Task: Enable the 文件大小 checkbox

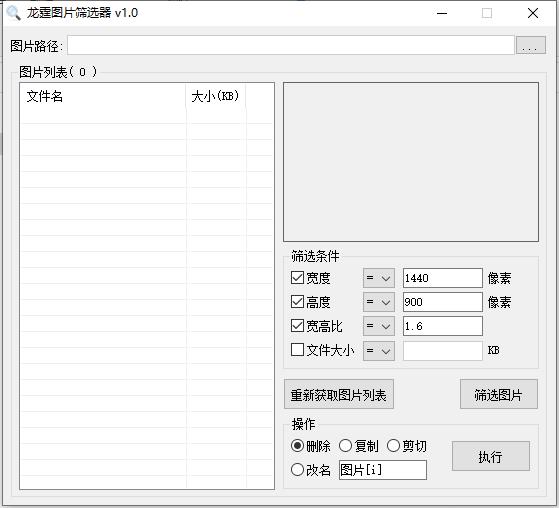Action: coord(297,350)
